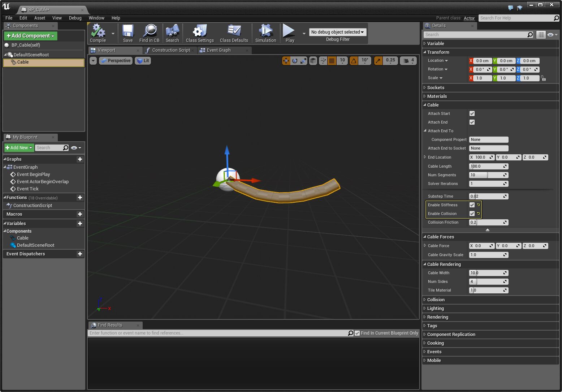Toggle Find In Current Blueprint Only
Screen dimensions: 562x392
coord(357,333)
